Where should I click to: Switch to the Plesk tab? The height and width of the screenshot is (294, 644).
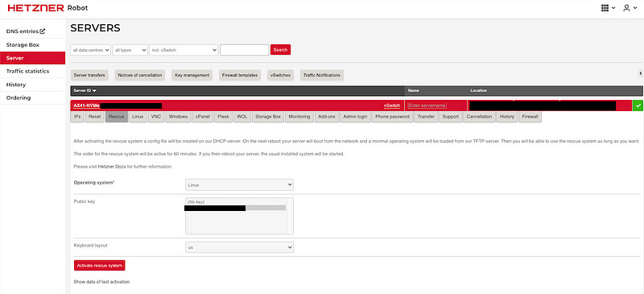[x=224, y=117]
